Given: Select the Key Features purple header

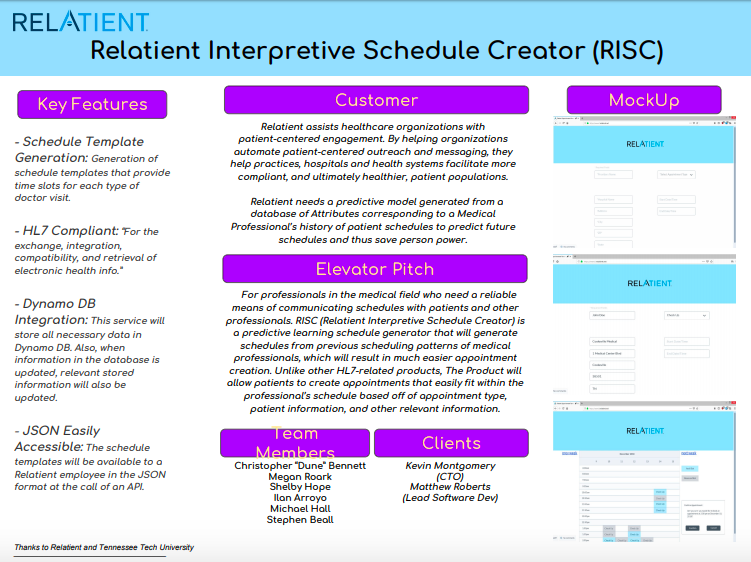Looking at the screenshot, I should (x=92, y=104).
